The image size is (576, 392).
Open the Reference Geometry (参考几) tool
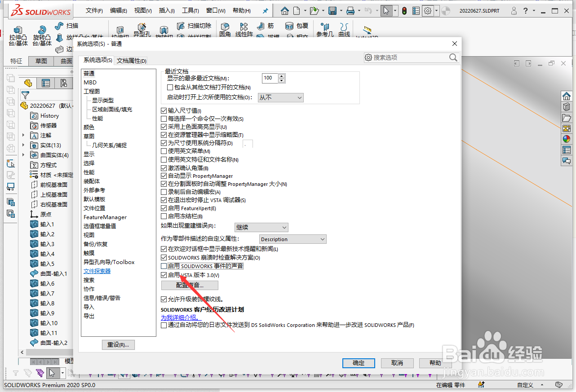click(x=325, y=28)
